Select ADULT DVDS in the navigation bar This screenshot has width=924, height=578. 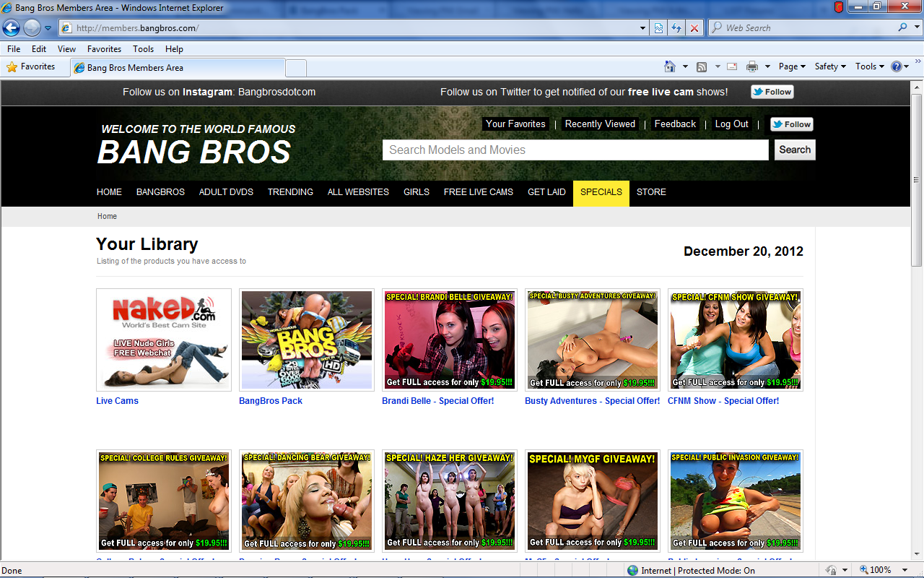pyautogui.click(x=226, y=192)
